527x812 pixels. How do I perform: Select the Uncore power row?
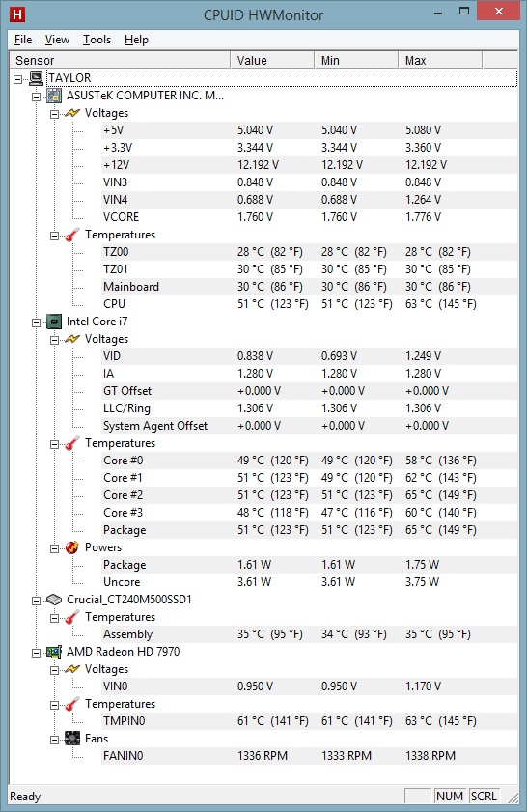pyautogui.click(x=310, y=582)
